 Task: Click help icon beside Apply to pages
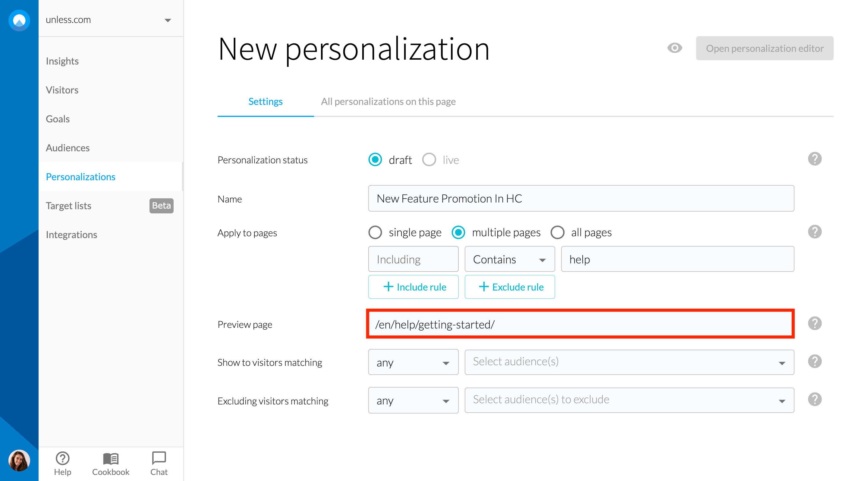(x=814, y=232)
